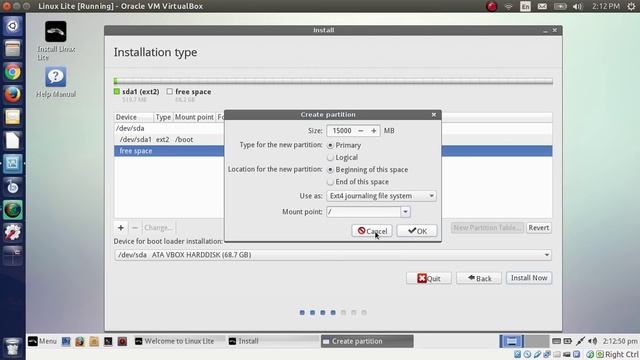Select the Primary partition type

coord(331,145)
